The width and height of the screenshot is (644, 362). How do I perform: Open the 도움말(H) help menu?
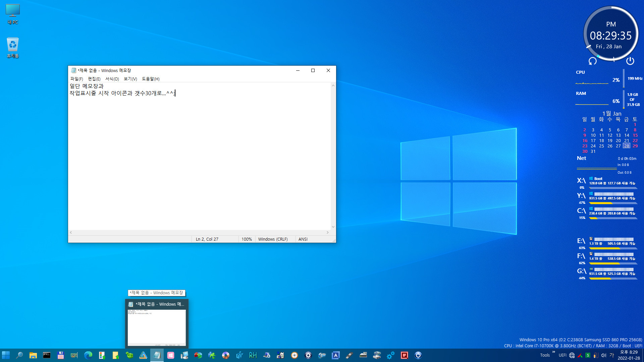(151, 79)
